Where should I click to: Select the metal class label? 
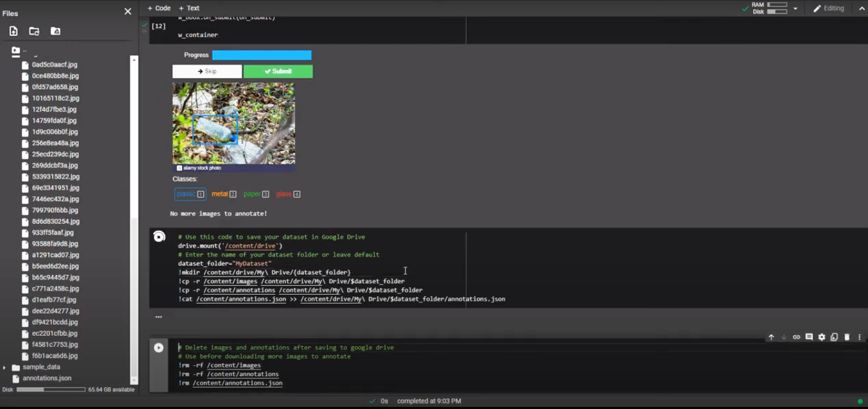[224, 194]
